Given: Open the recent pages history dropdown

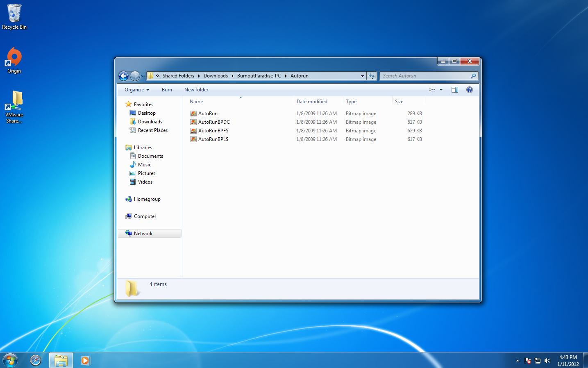Looking at the screenshot, I should pyautogui.click(x=143, y=76).
